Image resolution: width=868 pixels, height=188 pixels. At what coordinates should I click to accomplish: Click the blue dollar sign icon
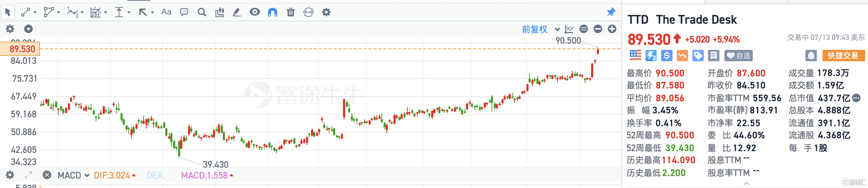click(667, 56)
